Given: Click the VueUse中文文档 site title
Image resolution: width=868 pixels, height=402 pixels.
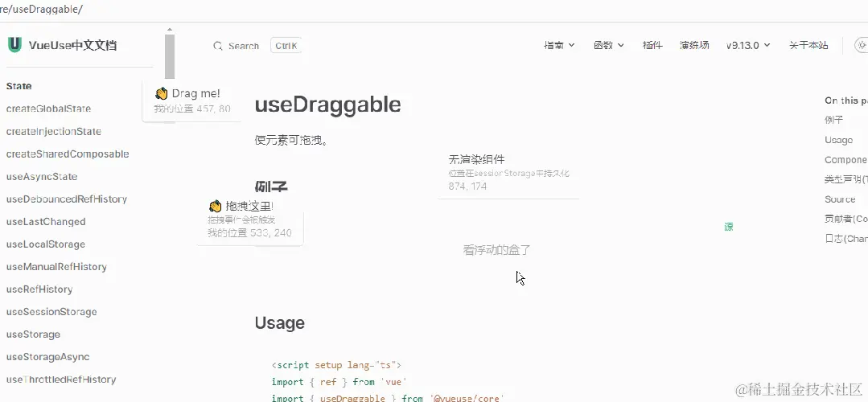Looking at the screenshot, I should [x=72, y=45].
